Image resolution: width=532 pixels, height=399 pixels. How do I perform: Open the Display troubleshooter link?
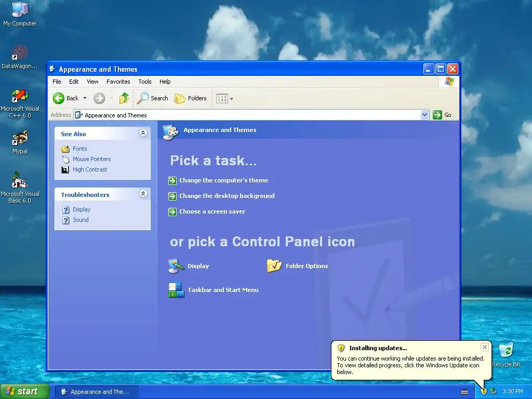82,209
